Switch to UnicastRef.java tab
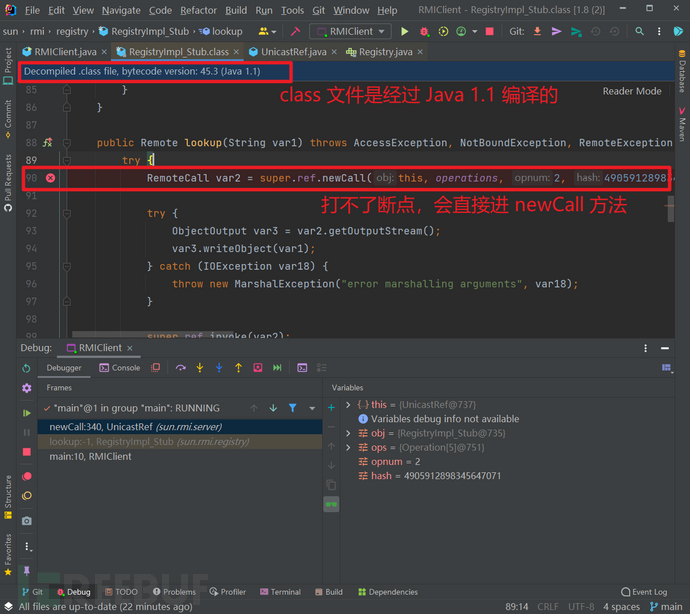The width and height of the screenshot is (690, 614). (294, 52)
